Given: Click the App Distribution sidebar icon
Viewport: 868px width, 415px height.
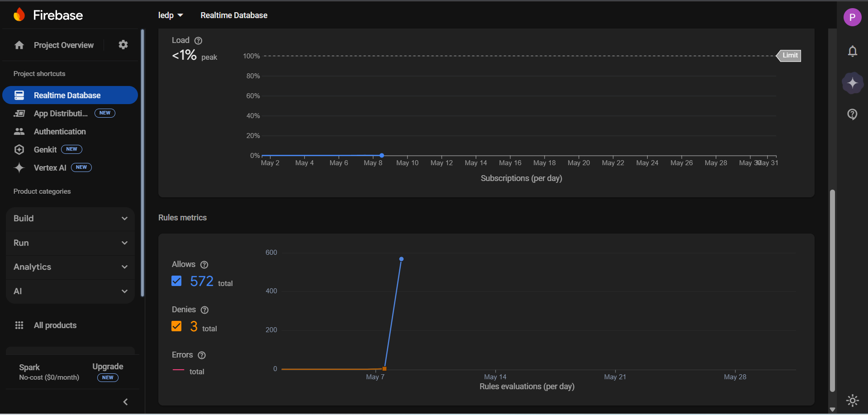Looking at the screenshot, I should pyautogui.click(x=19, y=113).
